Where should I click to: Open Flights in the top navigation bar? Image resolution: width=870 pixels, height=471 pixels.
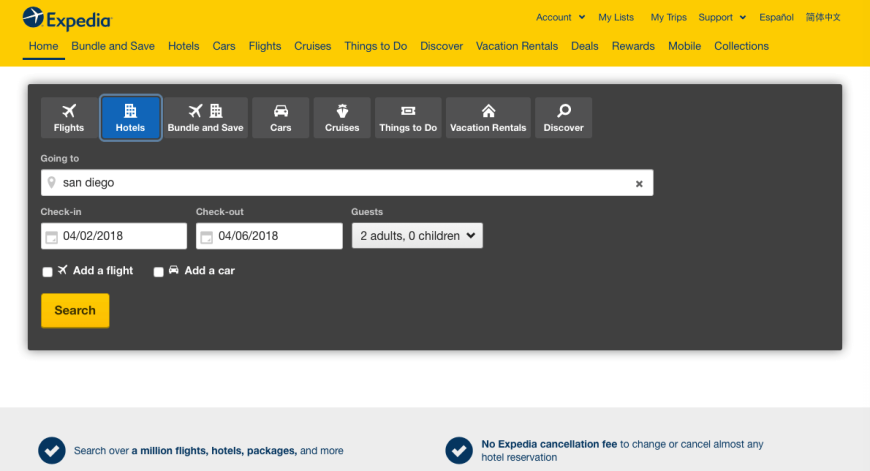[265, 46]
